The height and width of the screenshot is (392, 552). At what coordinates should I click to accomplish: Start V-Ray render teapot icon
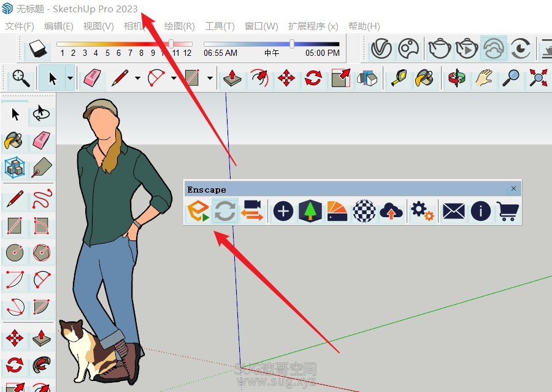click(439, 48)
